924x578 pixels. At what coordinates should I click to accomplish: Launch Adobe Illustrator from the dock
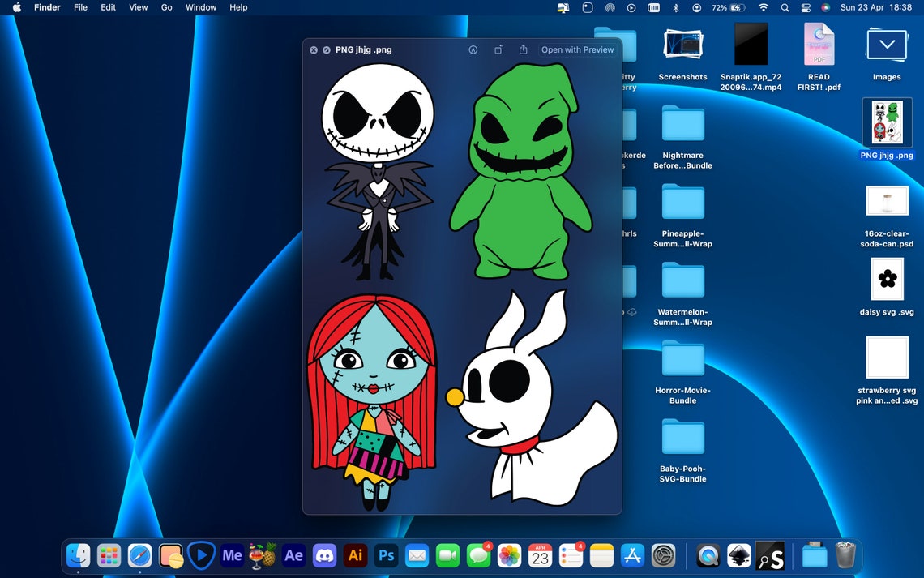(355, 556)
